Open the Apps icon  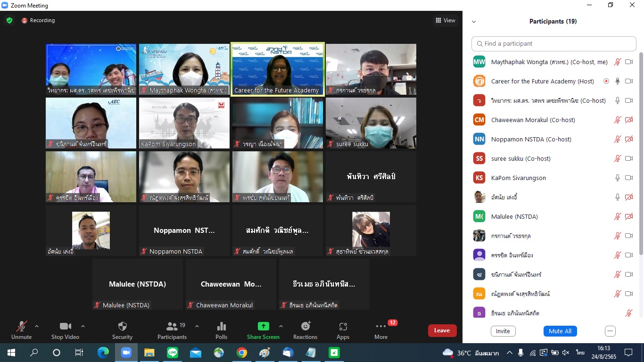pos(343,327)
